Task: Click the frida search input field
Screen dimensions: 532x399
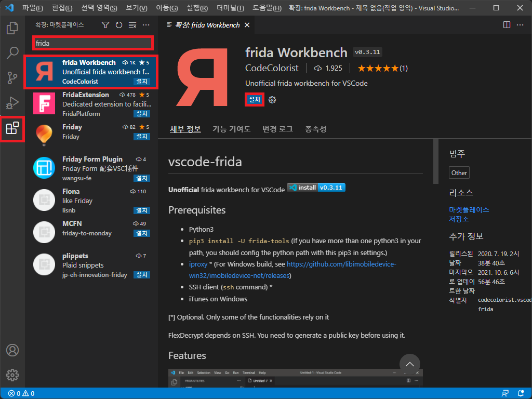Action: tap(92, 43)
